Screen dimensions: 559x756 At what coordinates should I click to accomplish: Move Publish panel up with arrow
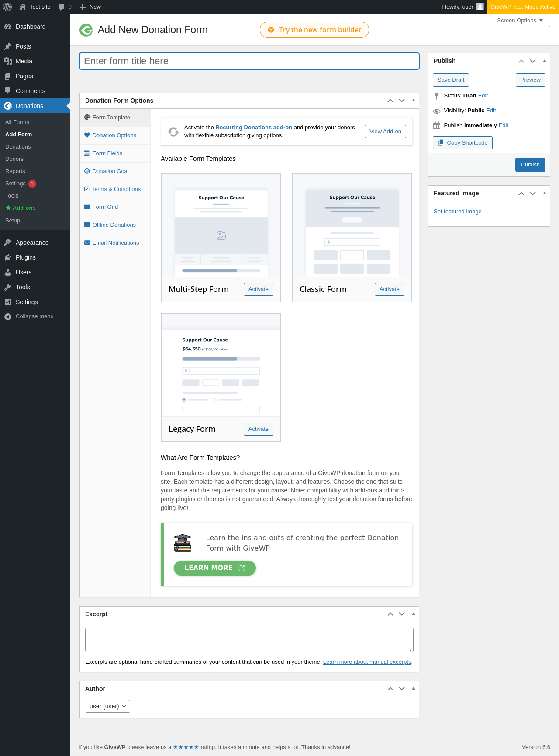[x=521, y=61]
